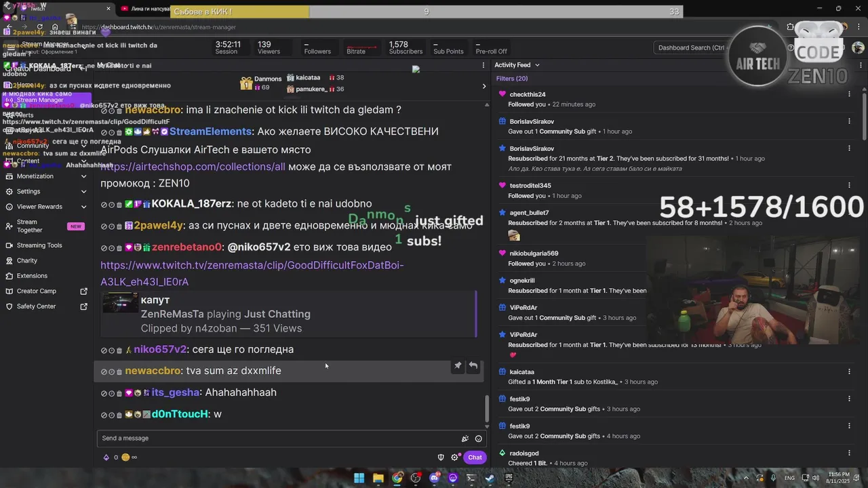
Task: Click ban icon on niko657v2 message
Action: [104, 350]
